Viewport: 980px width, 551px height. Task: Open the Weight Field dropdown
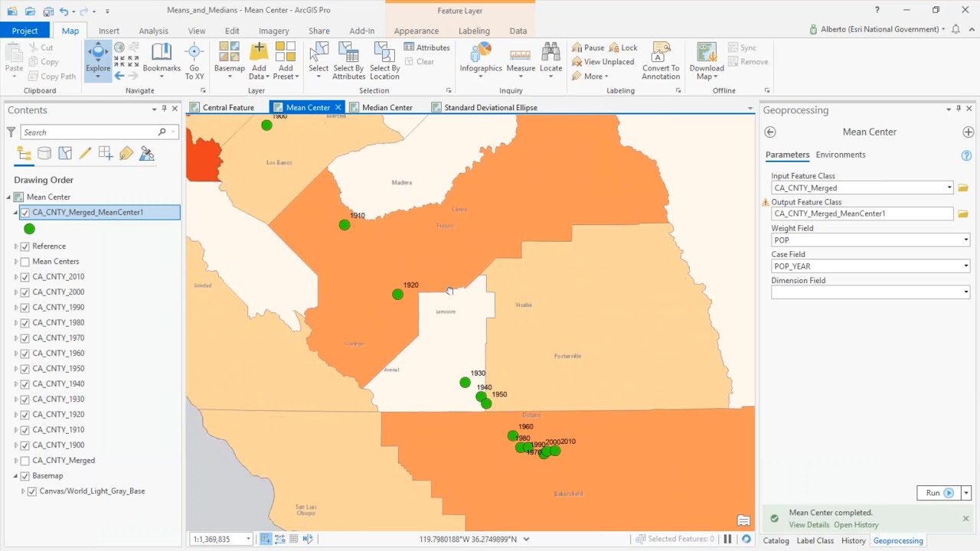click(965, 240)
